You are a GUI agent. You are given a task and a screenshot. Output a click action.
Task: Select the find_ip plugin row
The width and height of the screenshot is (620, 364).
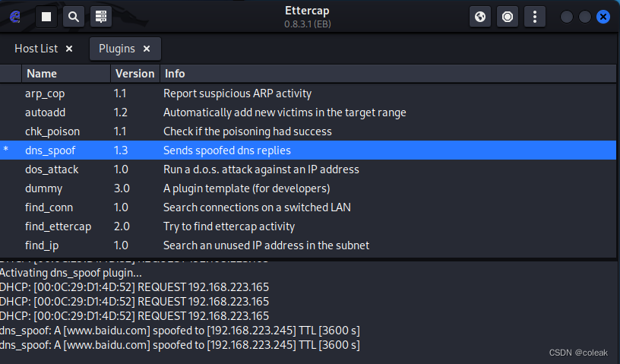point(308,245)
